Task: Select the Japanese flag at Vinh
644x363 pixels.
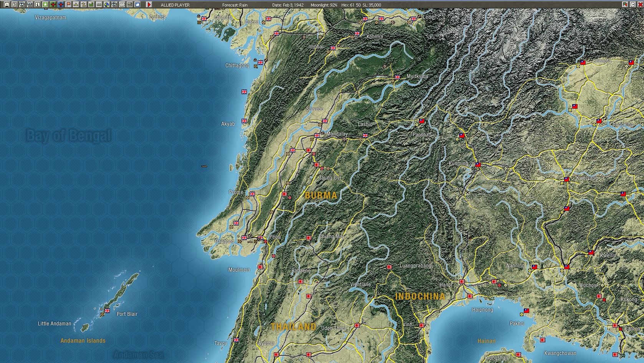Action: [x=422, y=325]
